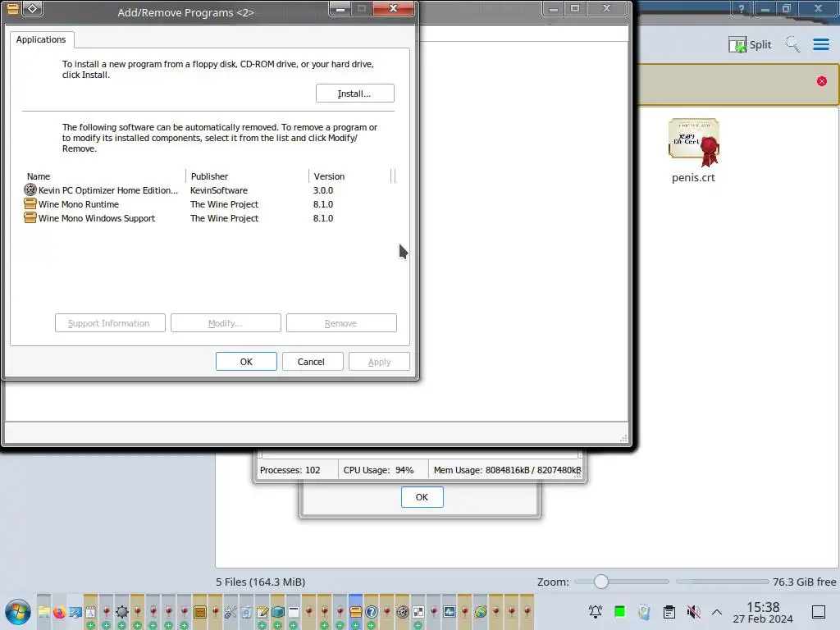
Task: Click the Modify... button
Action: click(x=226, y=323)
